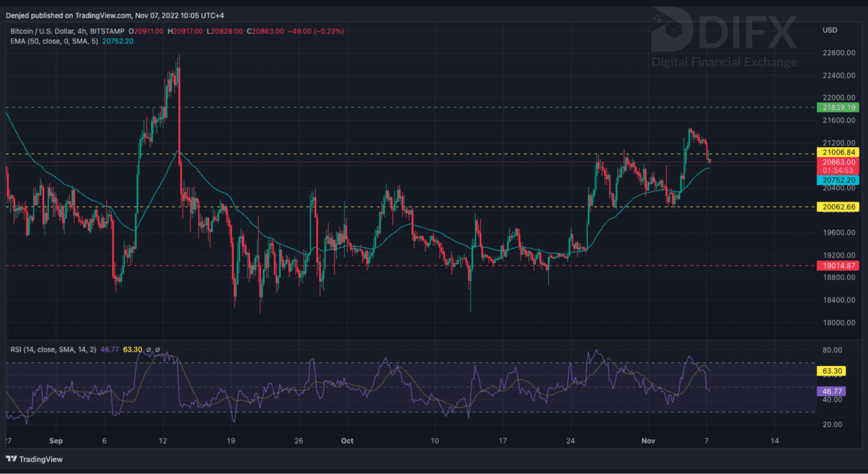Click the Sep label on time axis
The height and width of the screenshot is (474, 868).
point(56,441)
